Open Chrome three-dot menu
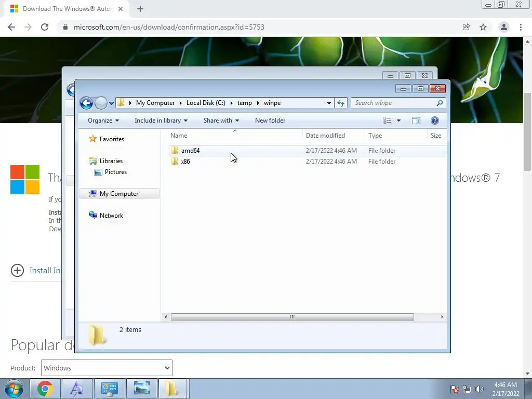 [x=521, y=27]
